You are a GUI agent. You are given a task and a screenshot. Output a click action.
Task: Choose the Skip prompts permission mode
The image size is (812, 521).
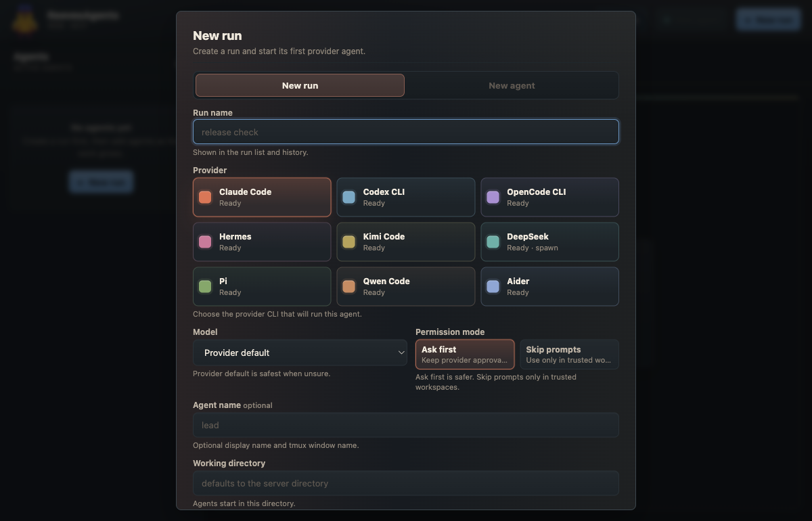(x=569, y=355)
